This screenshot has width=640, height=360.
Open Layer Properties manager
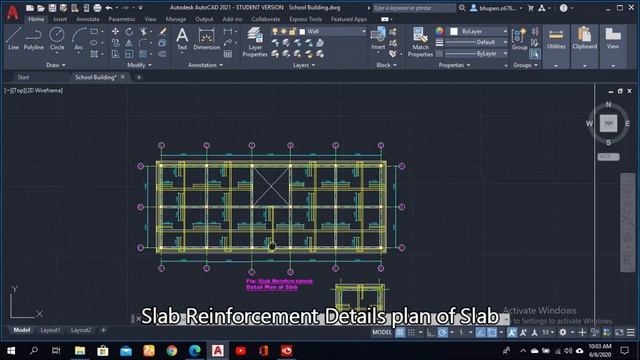click(x=255, y=42)
